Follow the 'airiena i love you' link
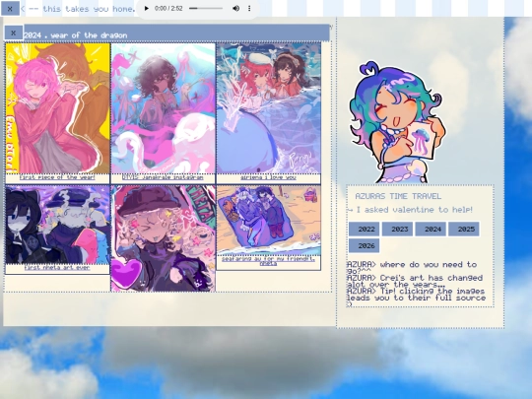Viewport: 532px width, 399px height. pyautogui.click(x=268, y=177)
